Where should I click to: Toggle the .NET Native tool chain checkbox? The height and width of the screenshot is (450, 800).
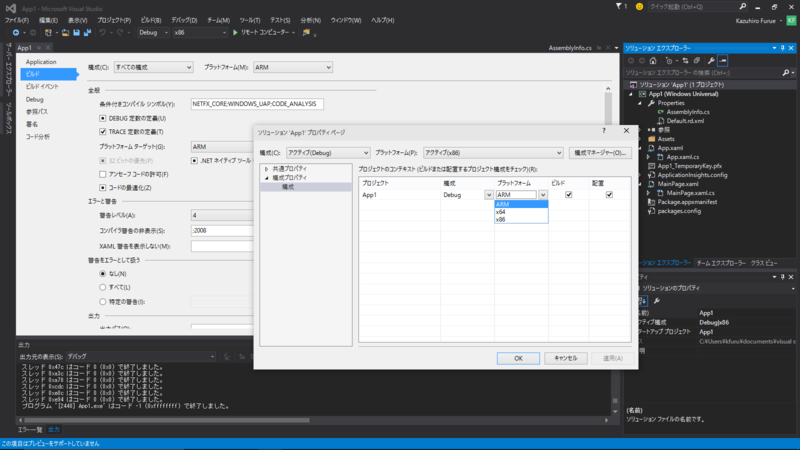point(194,161)
